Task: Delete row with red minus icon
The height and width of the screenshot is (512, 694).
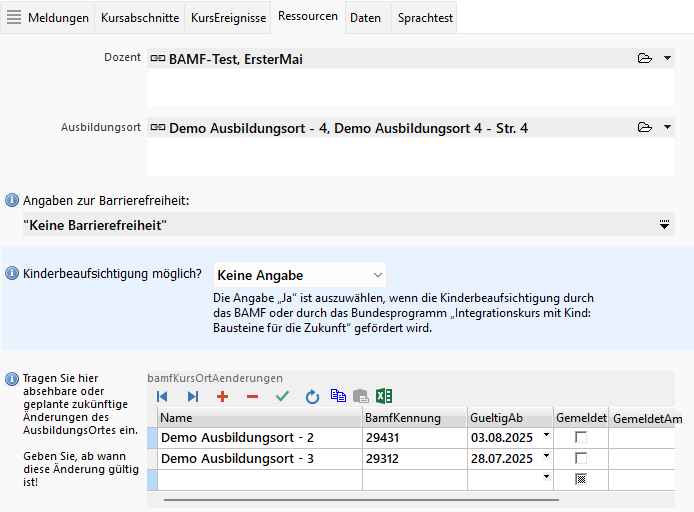Action: click(x=252, y=397)
